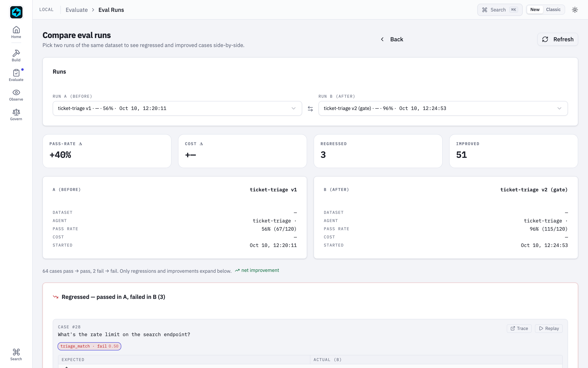
Task: Click the Pass-Rate delta card
Action: point(107,151)
